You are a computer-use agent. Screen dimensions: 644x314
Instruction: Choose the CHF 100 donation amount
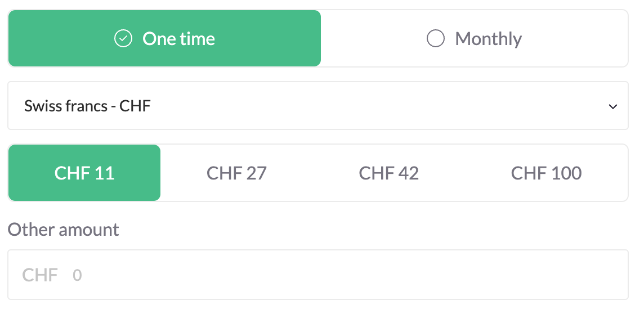(546, 173)
